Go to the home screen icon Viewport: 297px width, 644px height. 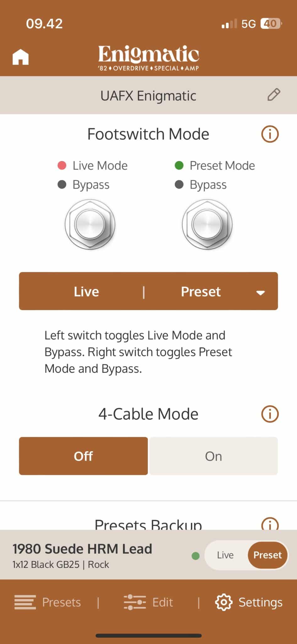pyautogui.click(x=20, y=57)
